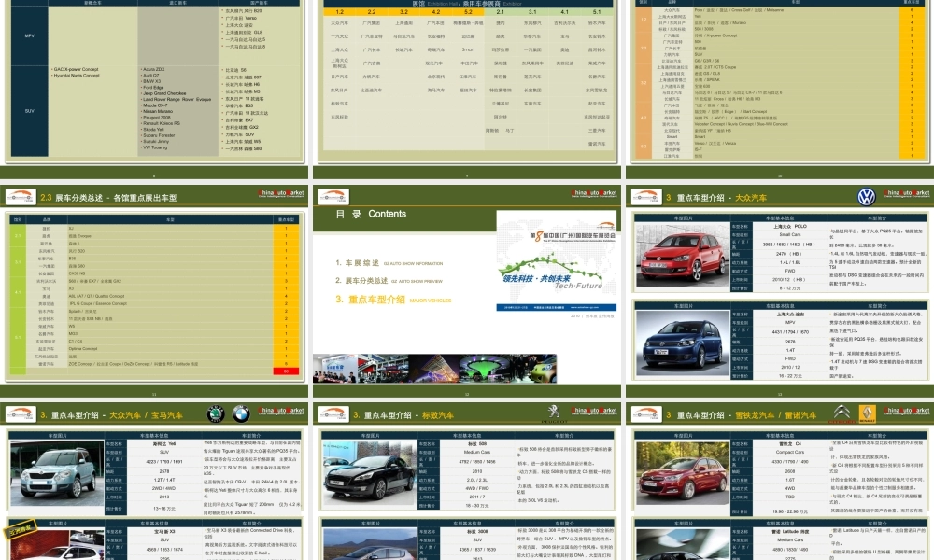This screenshot has width=934, height=560.
Task: Click '4WD / FWD' cell on the Peugeot 508 card
Action: click(x=477, y=488)
